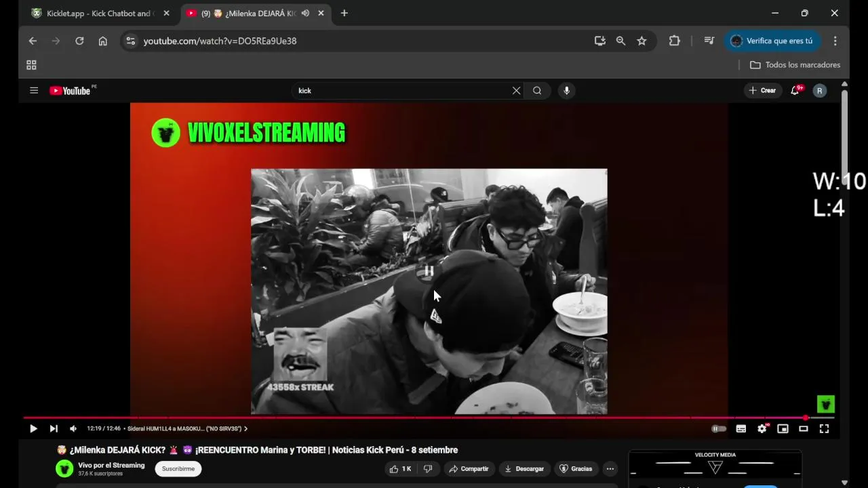This screenshot has width=868, height=488.
Task: Reload the current page
Action: pos(79,41)
